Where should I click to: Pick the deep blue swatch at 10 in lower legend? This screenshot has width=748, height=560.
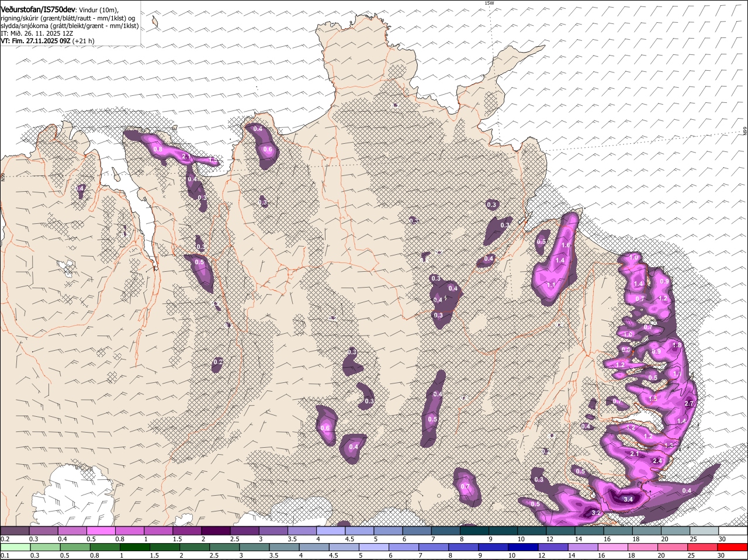pyautogui.click(x=524, y=547)
